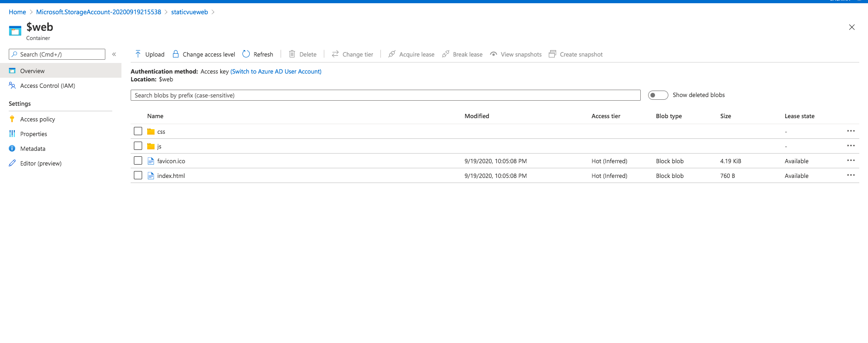Select the css folder checkbox

[x=138, y=131]
